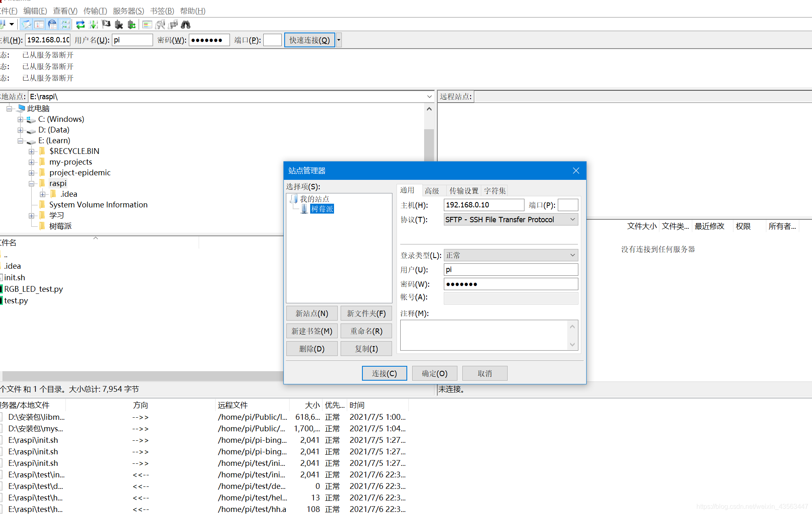The width and height of the screenshot is (812, 514).
Task: Open the 登录类型 dropdown
Action: [x=510, y=255]
